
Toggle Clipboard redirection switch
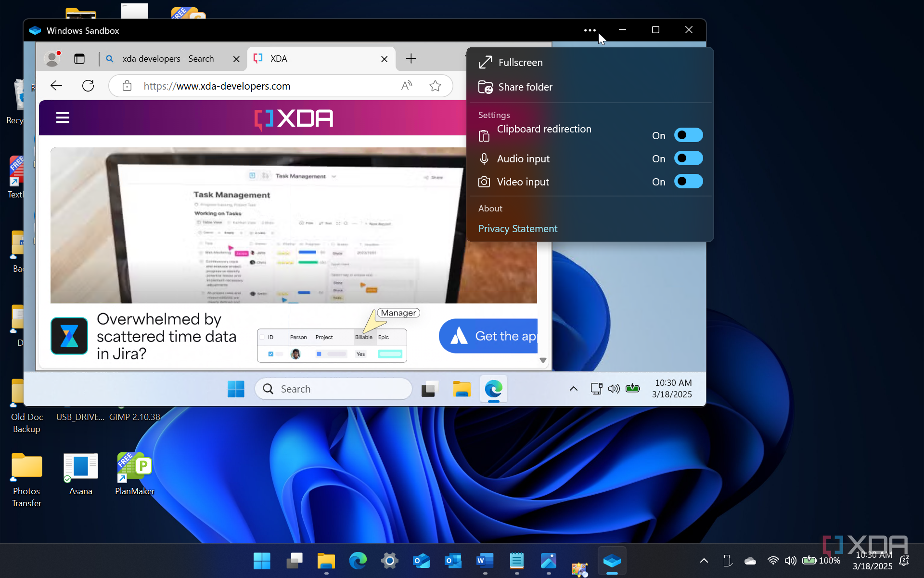(688, 135)
